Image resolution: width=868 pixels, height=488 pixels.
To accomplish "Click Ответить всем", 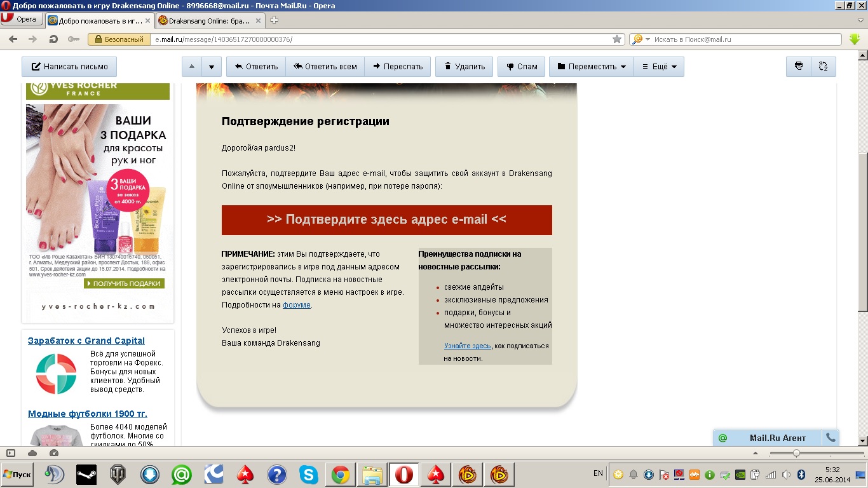I will tap(325, 67).
